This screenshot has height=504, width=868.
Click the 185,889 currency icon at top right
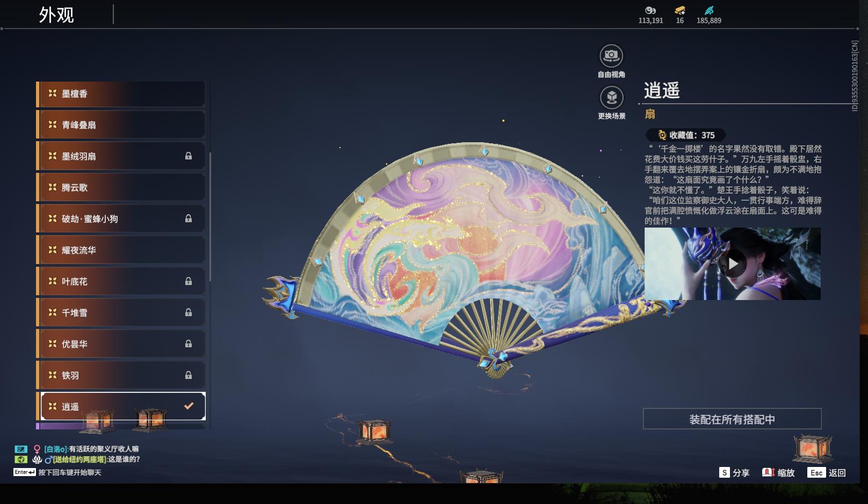coord(709,9)
